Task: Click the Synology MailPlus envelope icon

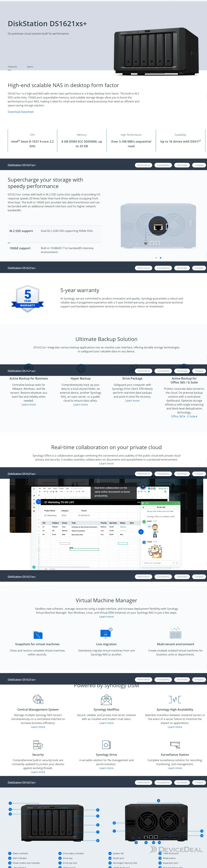Action: 106,700
